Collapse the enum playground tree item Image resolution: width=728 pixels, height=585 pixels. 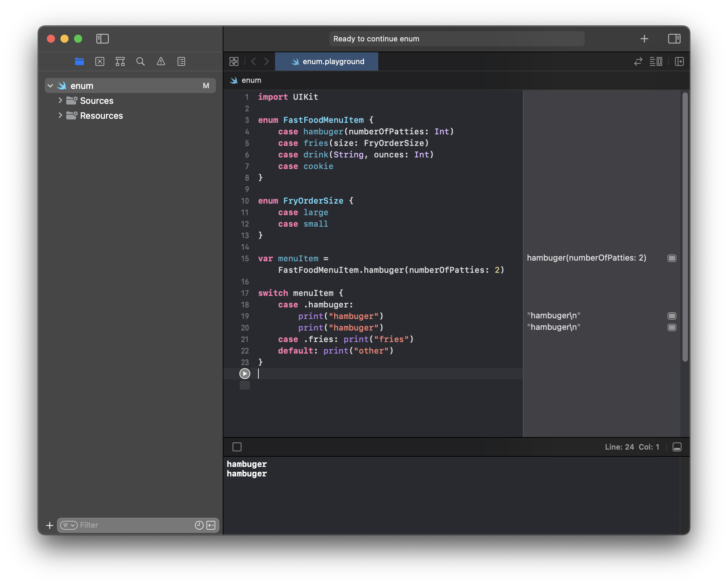51,86
